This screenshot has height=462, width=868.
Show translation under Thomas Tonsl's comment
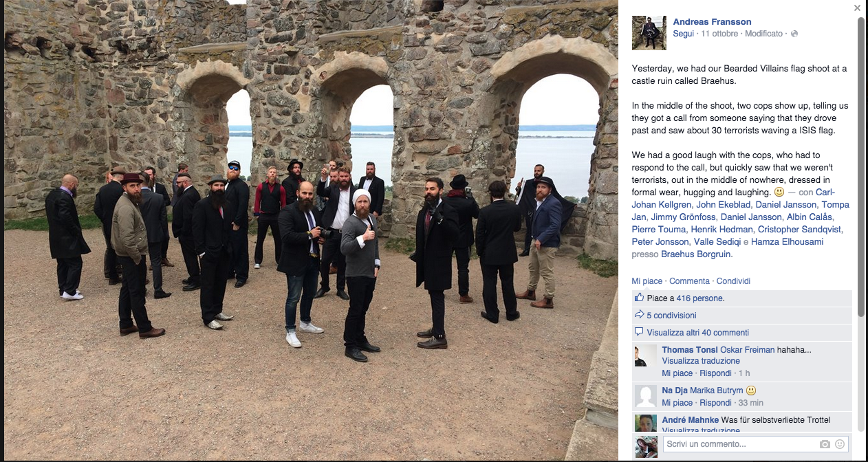pyautogui.click(x=701, y=361)
